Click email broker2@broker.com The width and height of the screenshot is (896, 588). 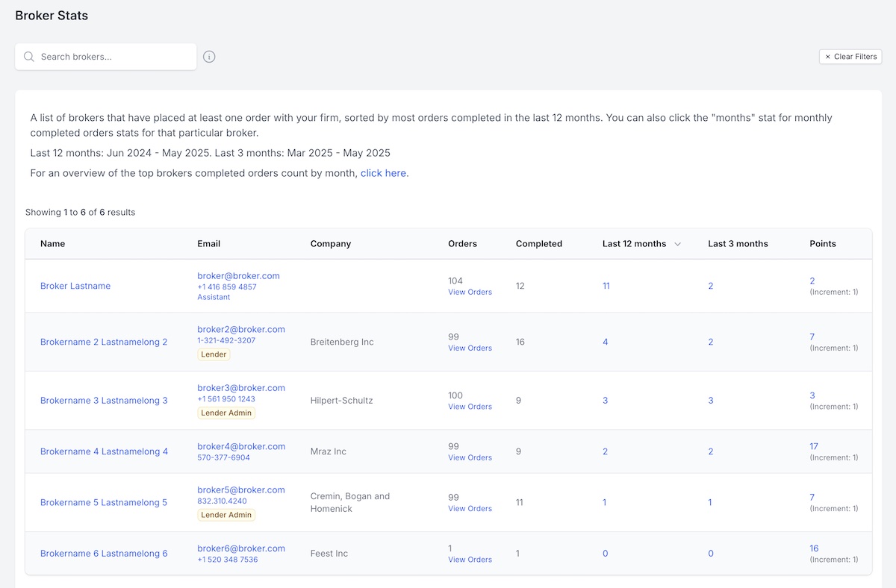241,329
